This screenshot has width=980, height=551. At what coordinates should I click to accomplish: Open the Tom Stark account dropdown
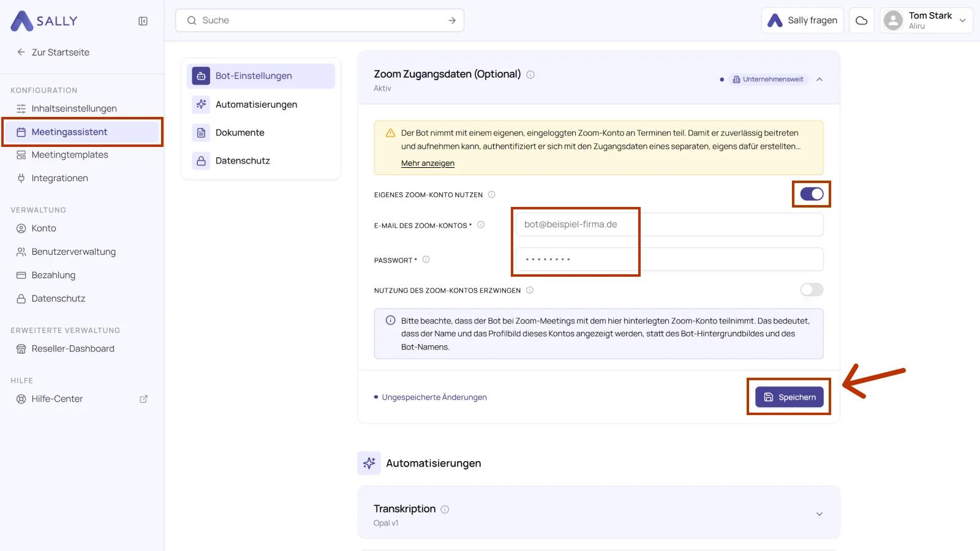[x=926, y=20]
